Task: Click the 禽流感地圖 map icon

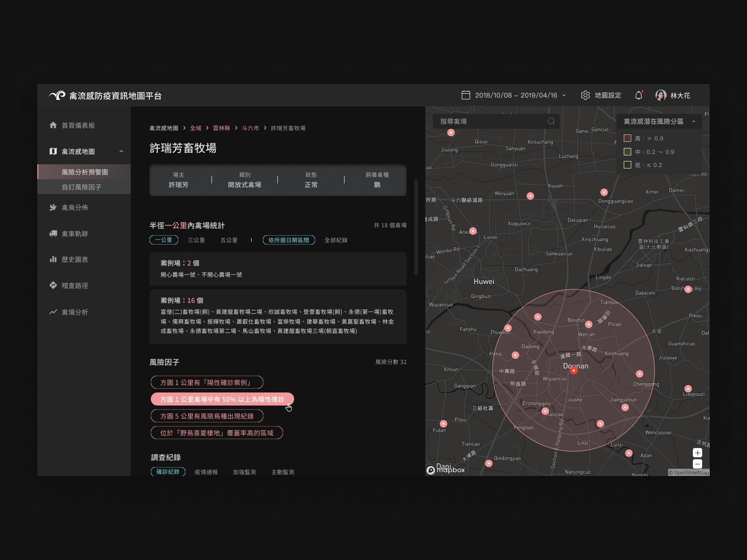Action: pos(53,151)
